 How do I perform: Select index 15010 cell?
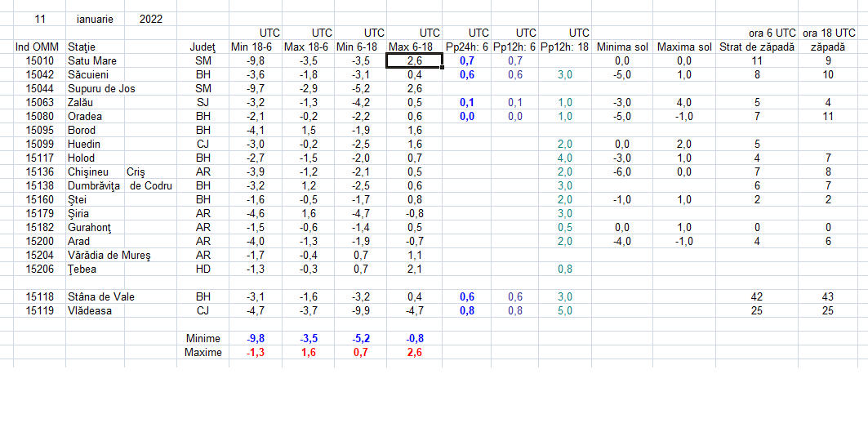39,61
